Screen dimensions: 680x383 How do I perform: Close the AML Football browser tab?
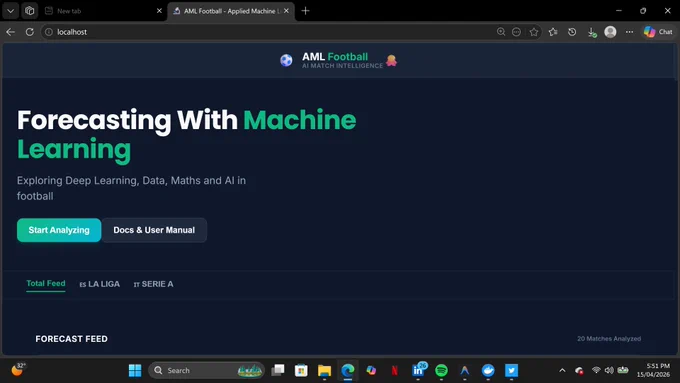[x=286, y=11]
